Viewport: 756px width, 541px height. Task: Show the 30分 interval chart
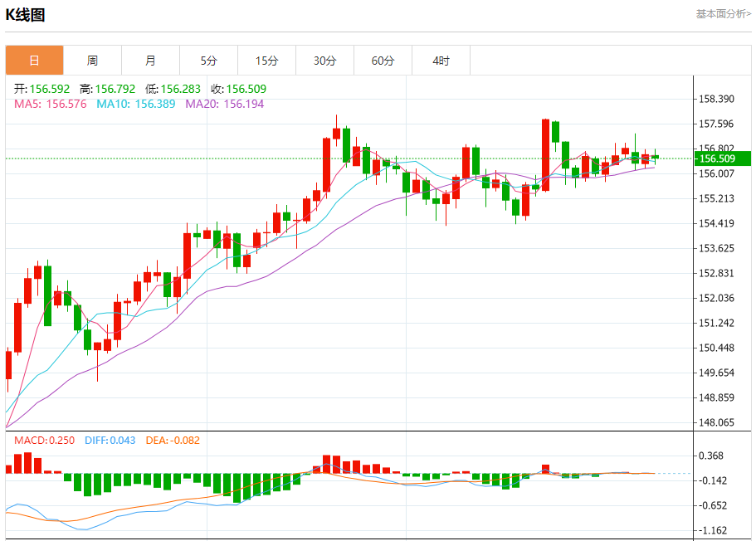click(x=324, y=61)
